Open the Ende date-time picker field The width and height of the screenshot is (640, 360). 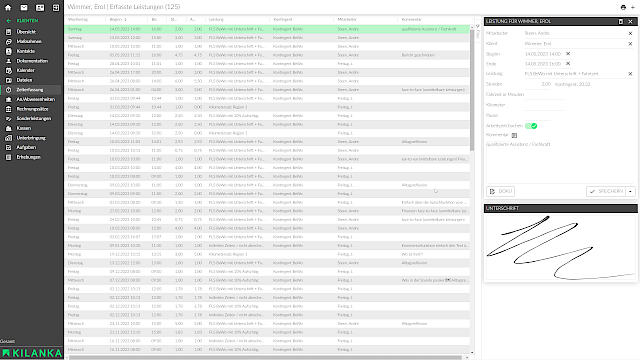[543, 64]
